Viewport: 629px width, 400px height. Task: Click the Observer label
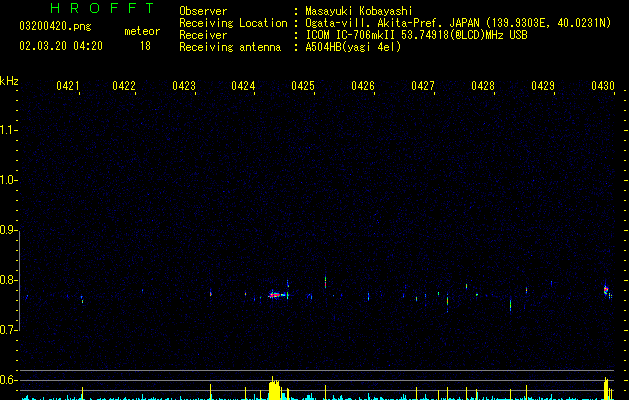203,11
